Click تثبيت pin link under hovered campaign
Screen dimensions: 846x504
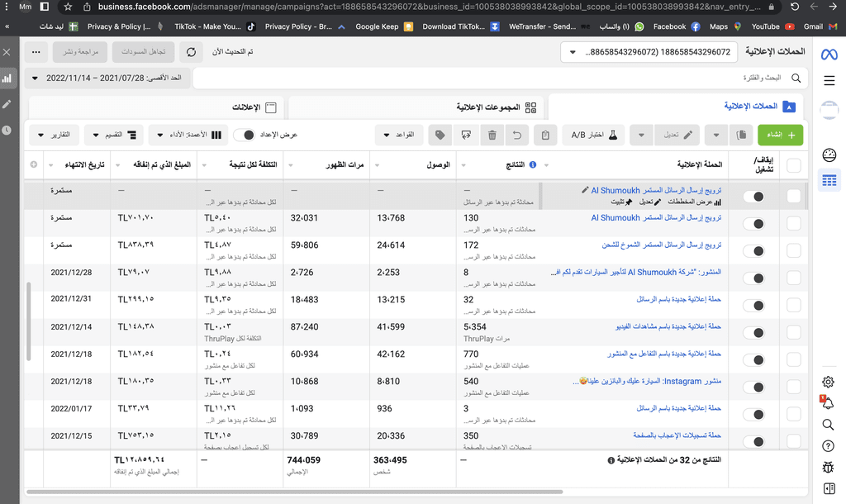click(x=621, y=202)
